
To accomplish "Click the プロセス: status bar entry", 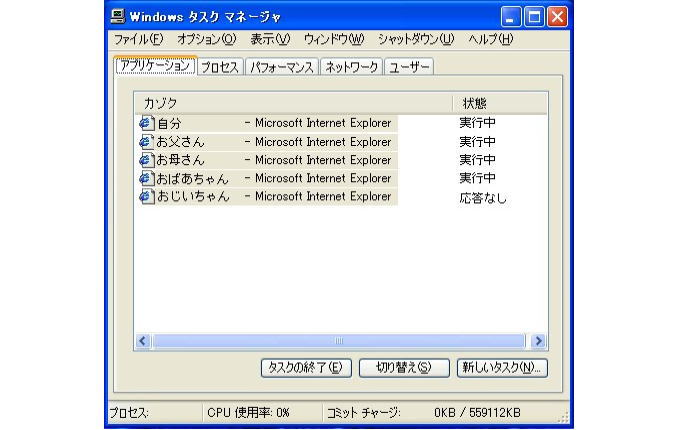I will [x=129, y=413].
